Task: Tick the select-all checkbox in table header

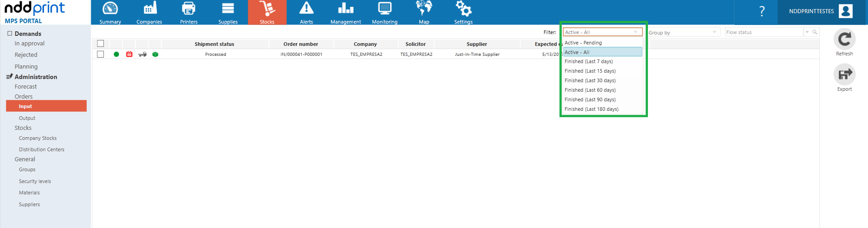Action: coord(101,44)
